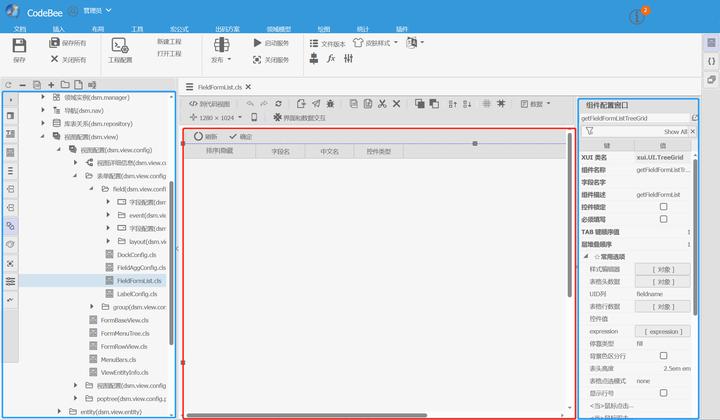Toggle the 必须填写 checkbox
The height and width of the screenshot is (420, 720).
coord(663,219)
